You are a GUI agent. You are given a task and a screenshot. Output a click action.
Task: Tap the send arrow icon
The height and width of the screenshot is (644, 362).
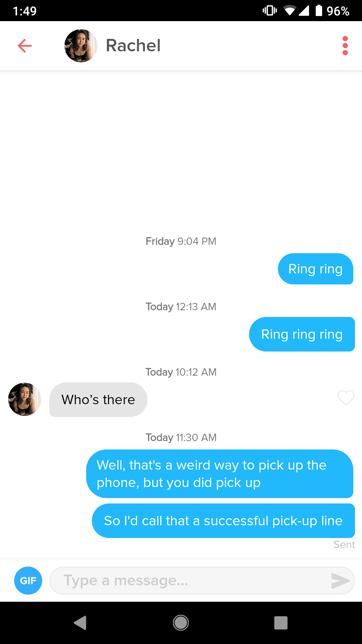click(x=340, y=581)
